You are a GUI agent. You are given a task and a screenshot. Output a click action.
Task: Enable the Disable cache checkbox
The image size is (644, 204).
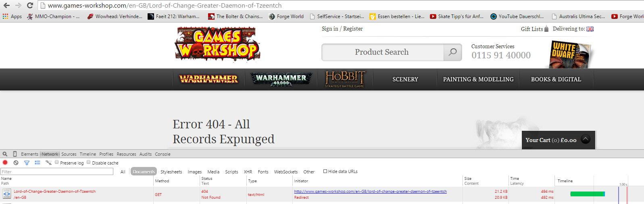tap(89, 162)
